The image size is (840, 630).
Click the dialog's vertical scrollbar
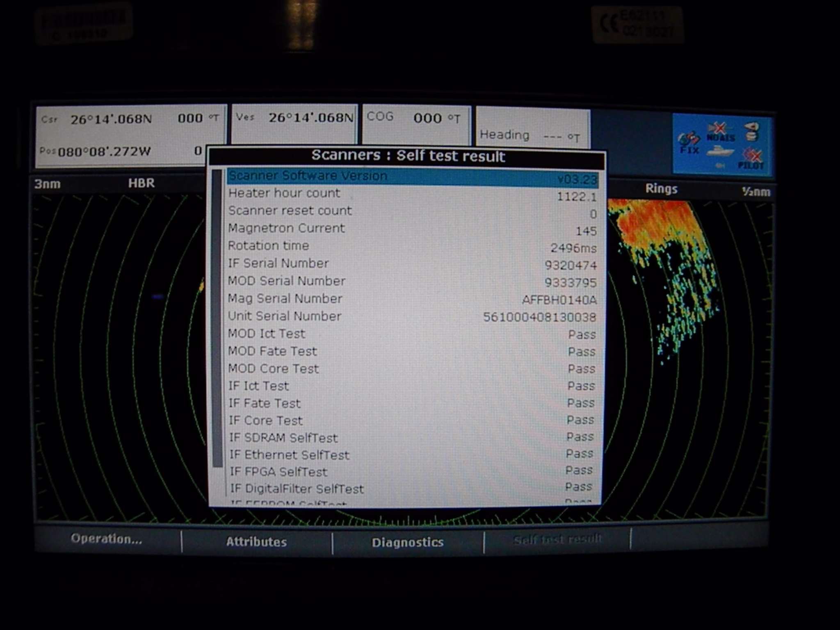[217, 318]
